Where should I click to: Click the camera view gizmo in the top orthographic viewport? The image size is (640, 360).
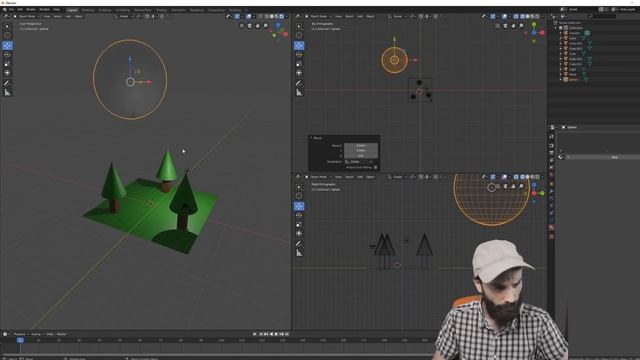tap(505, 26)
